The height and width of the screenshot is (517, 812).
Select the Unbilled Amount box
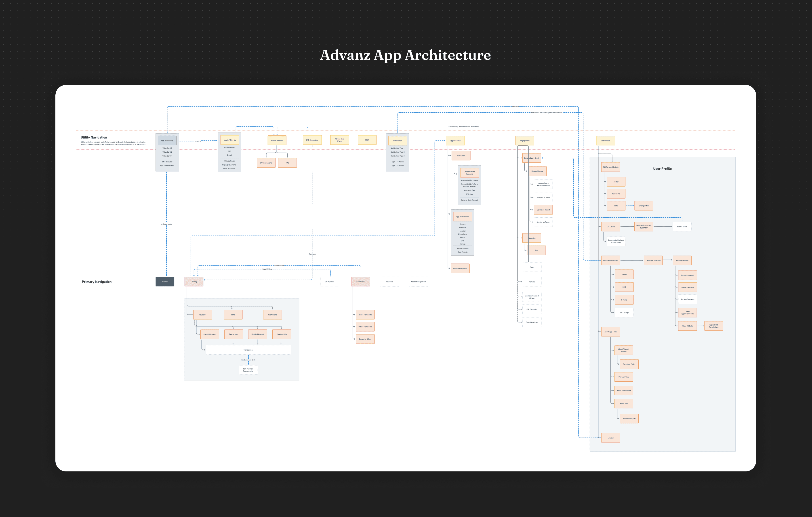point(258,334)
